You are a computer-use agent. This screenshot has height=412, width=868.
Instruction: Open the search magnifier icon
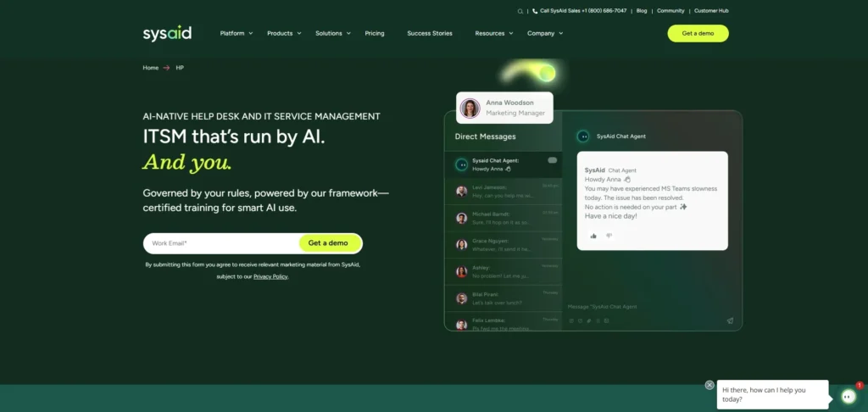click(520, 11)
